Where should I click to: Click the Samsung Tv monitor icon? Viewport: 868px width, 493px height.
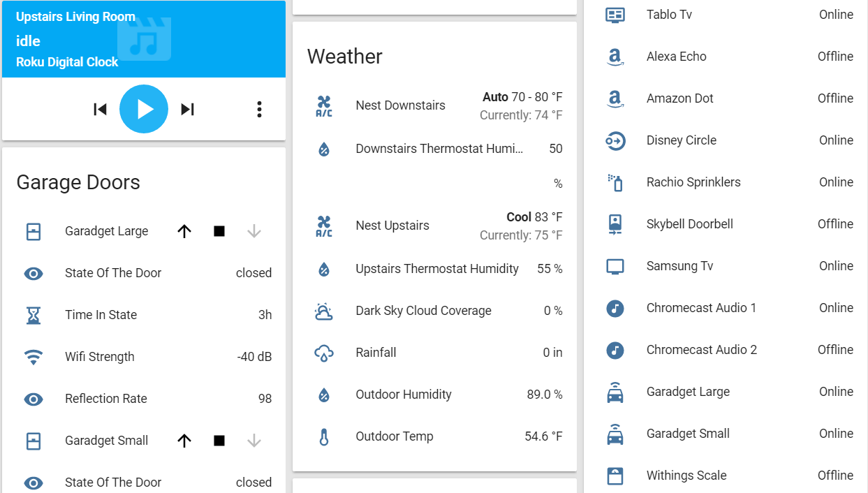tap(615, 266)
